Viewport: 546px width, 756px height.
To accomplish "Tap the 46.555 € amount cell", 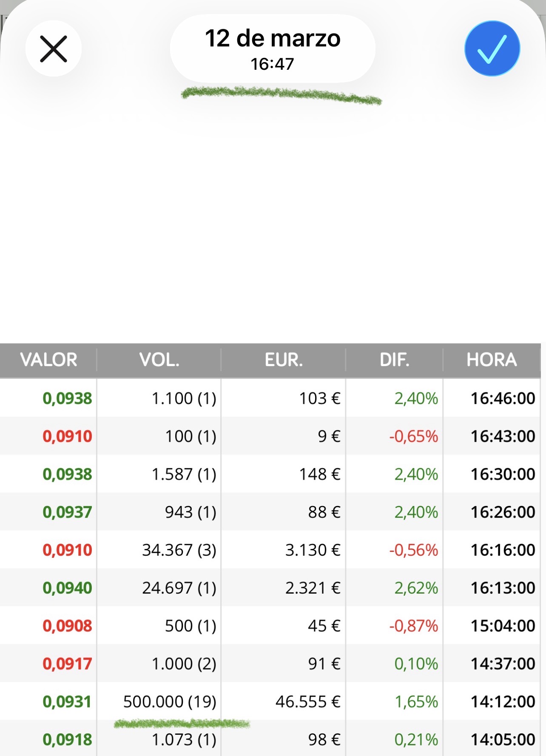I will coord(308,702).
